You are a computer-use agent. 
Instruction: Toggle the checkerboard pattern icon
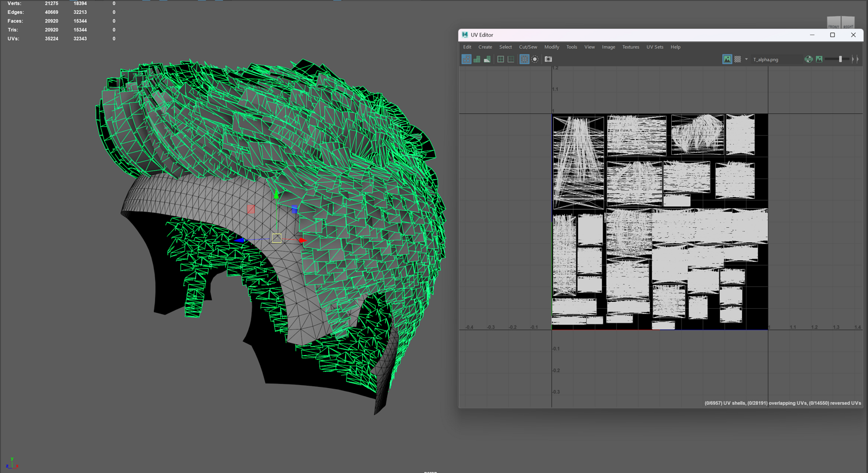click(x=737, y=59)
